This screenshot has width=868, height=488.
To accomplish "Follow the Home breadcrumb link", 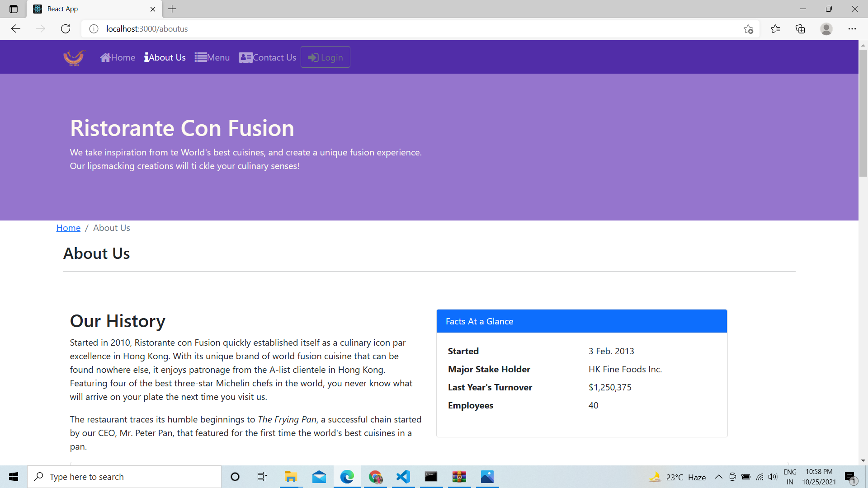I will click(x=68, y=228).
